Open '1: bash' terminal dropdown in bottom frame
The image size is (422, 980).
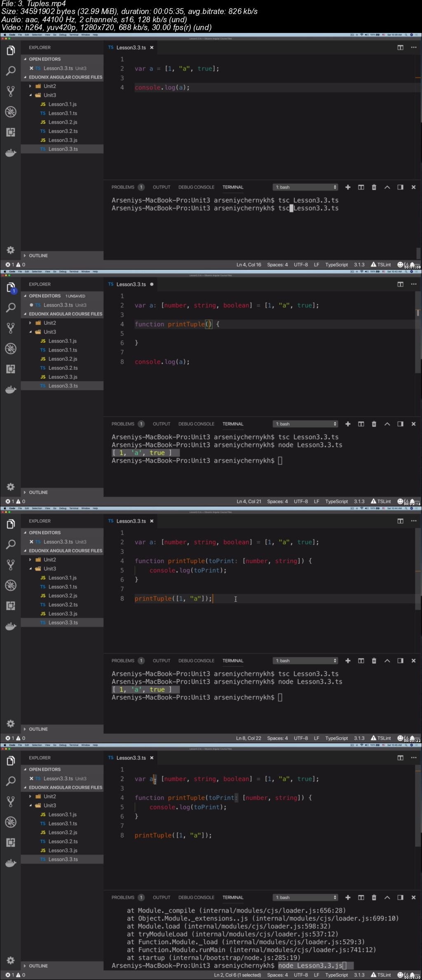click(x=305, y=897)
